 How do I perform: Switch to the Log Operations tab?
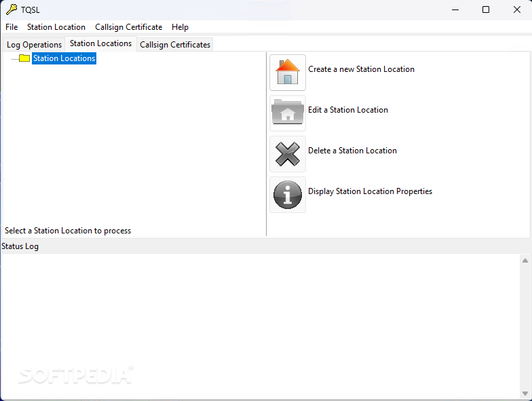[x=34, y=45]
